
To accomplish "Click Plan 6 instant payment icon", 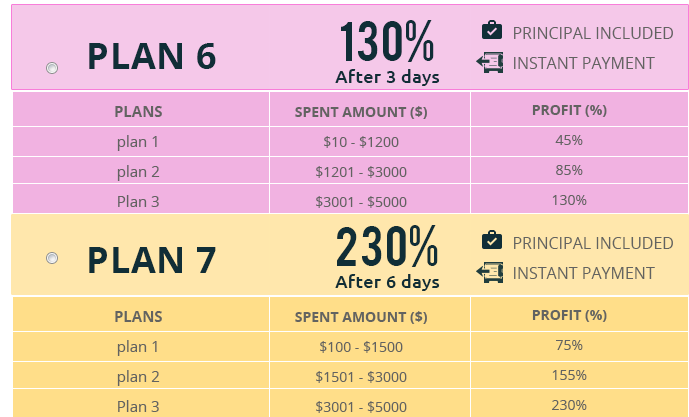I will pyautogui.click(x=490, y=63).
